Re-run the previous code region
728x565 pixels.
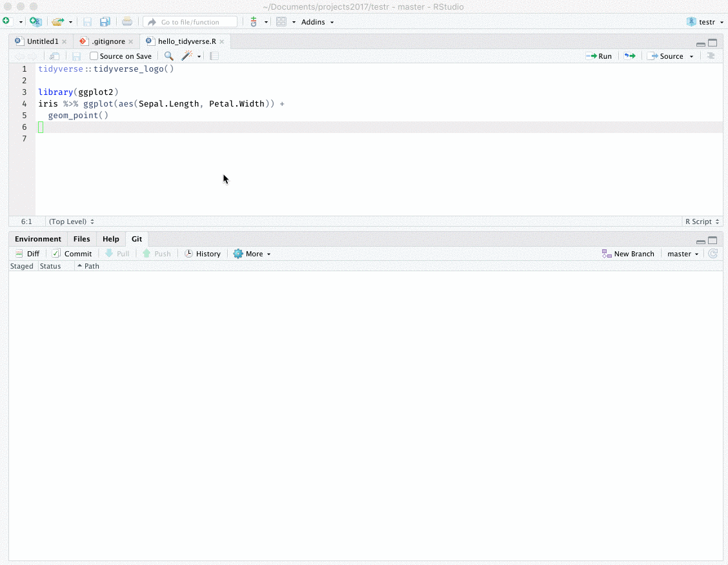click(629, 56)
